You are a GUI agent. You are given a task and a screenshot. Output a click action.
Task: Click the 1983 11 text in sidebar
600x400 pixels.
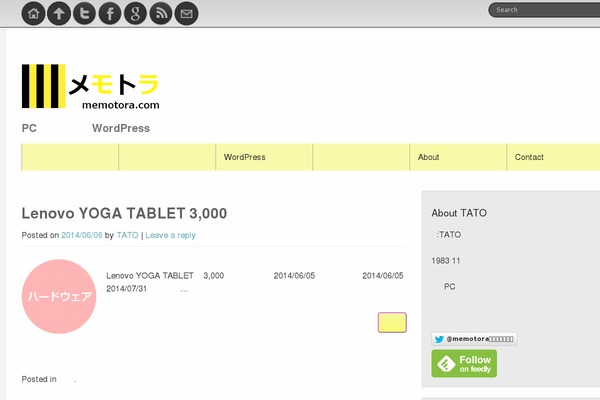(x=446, y=261)
